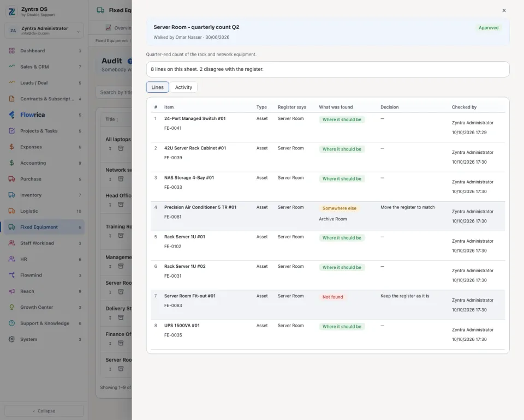The image size is (524, 420).
Task: Click the Logistic truck icon
Action: [x=11, y=211]
